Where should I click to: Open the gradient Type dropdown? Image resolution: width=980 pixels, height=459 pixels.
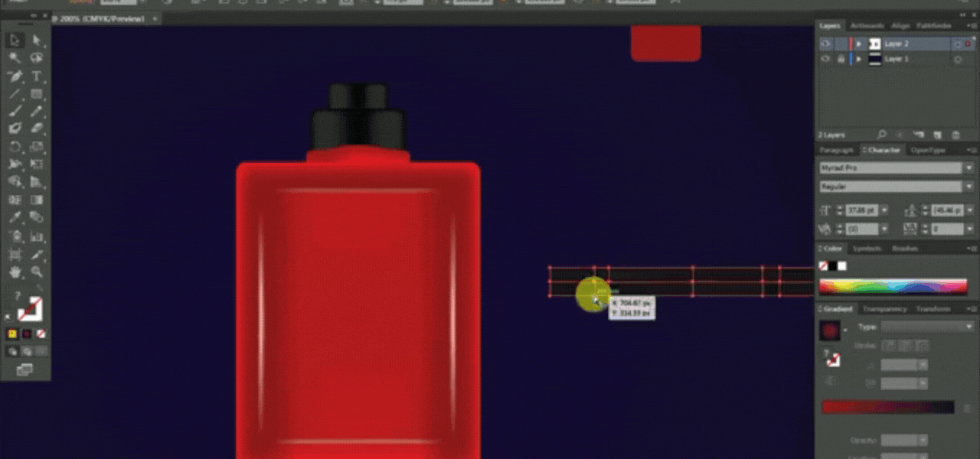[927, 327]
